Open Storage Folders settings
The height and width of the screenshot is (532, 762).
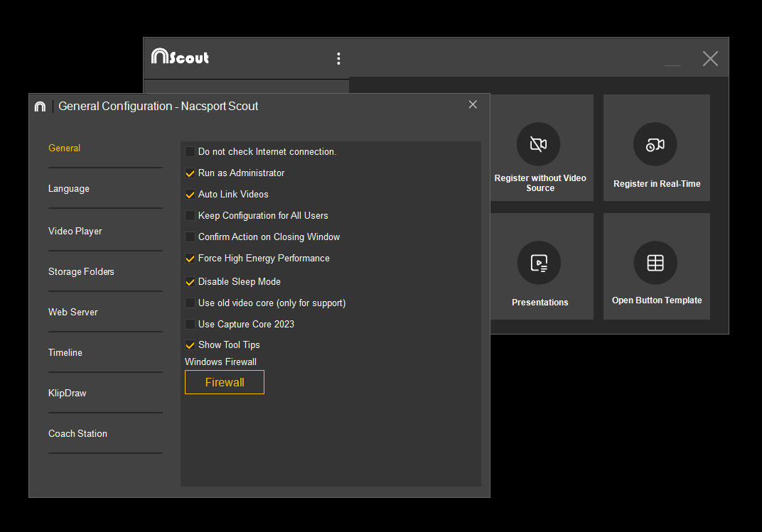coord(81,272)
